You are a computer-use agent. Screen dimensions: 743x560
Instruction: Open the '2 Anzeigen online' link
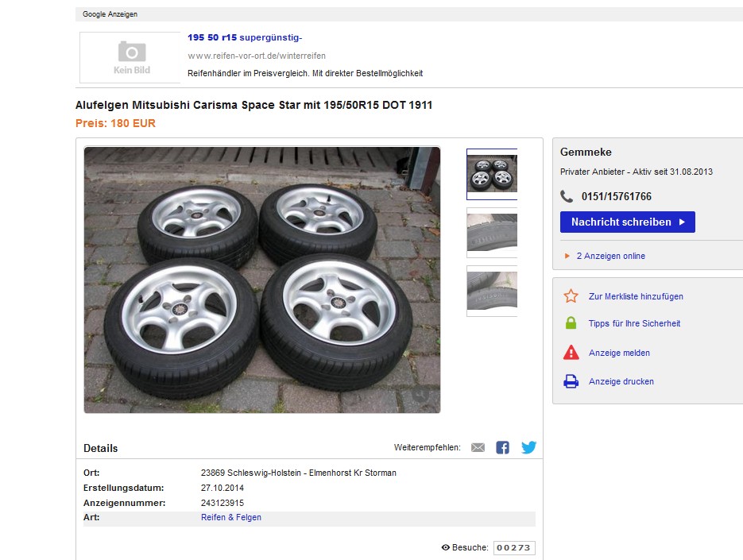(610, 256)
